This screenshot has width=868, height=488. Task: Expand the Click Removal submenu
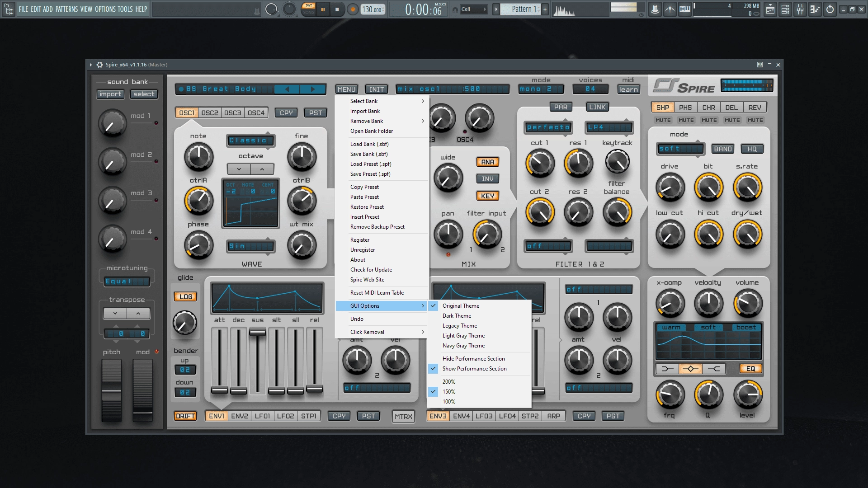point(382,332)
